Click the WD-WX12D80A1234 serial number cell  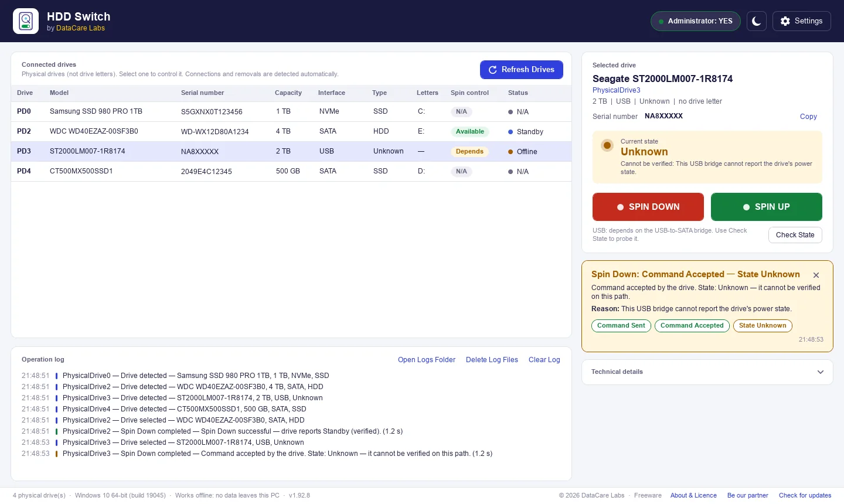click(215, 132)
